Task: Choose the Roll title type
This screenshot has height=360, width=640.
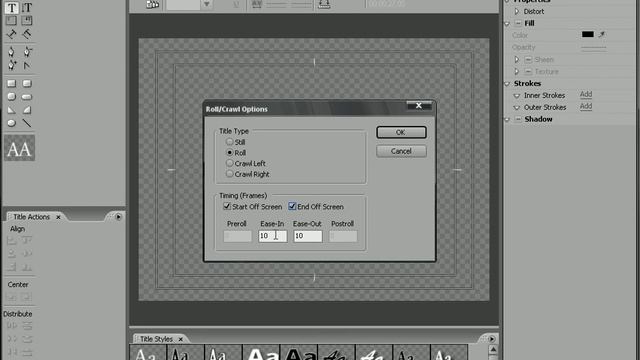Action: (x=230, y=153)
